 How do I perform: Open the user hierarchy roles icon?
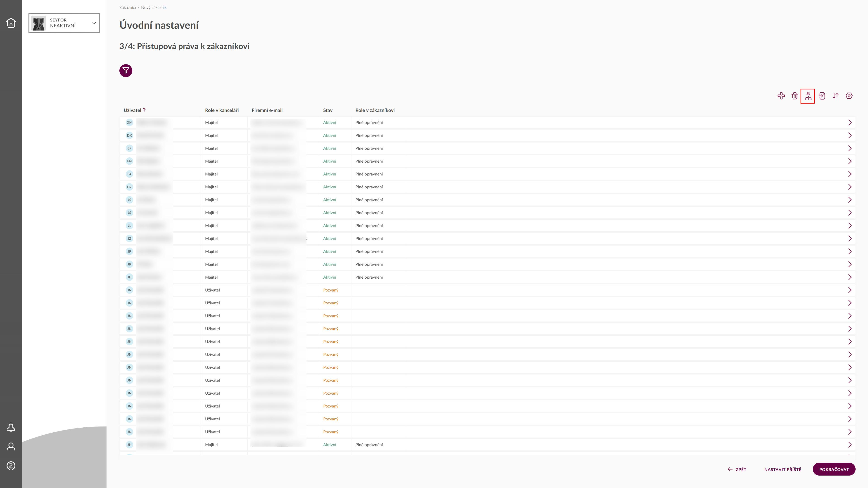pyautogui.click(x=808, y=96)
